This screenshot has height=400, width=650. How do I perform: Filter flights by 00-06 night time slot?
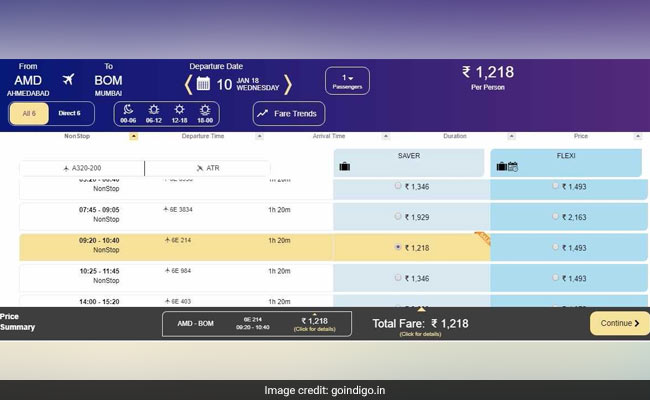128,114
